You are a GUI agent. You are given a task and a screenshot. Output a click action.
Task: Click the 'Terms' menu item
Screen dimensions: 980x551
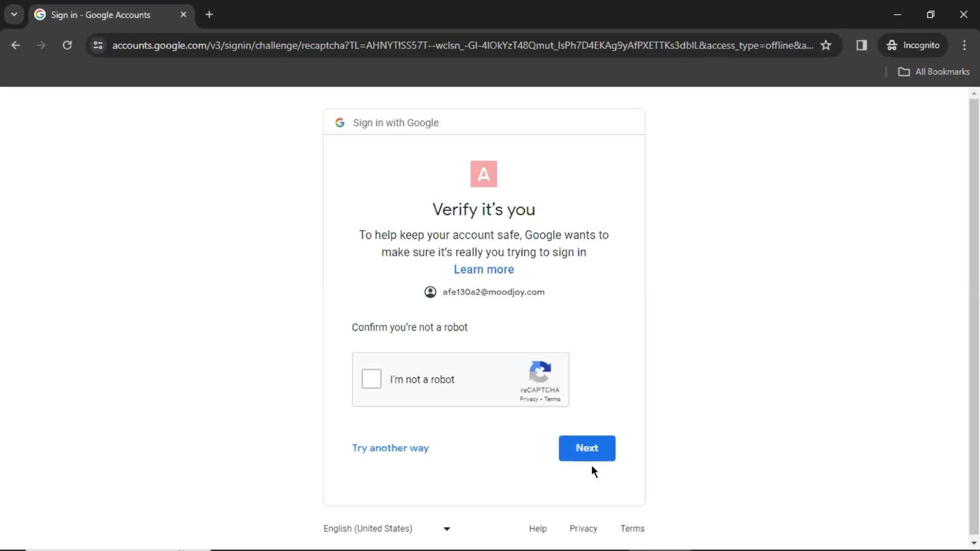pos(632,528)
